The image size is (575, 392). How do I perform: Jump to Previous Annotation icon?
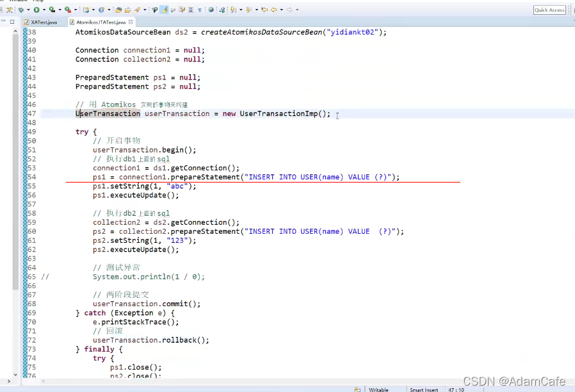(248, 10)
